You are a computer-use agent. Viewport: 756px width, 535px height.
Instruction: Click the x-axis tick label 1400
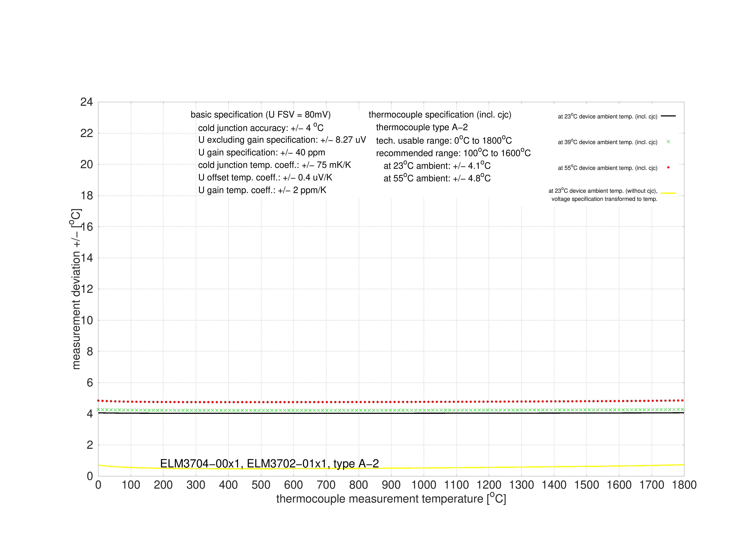tap(554, 485)
